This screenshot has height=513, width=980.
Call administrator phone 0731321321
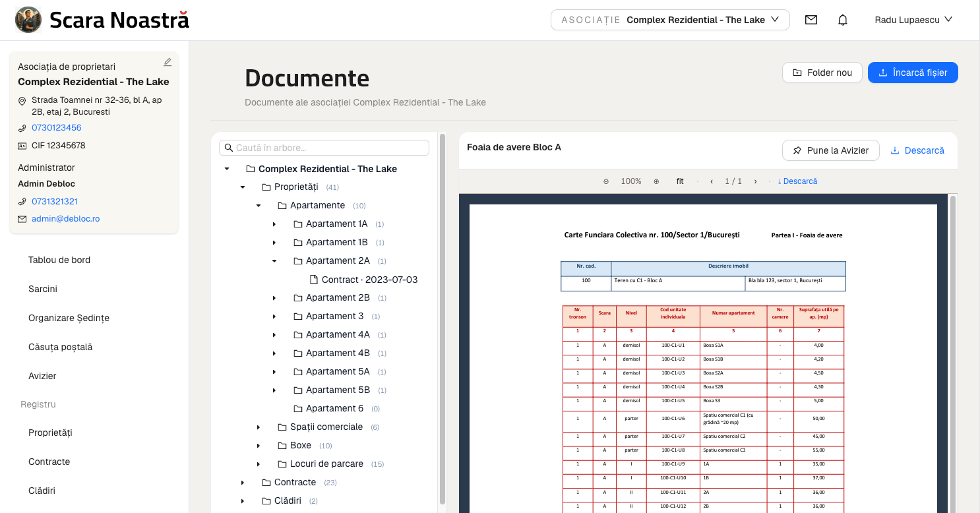pyautogui.click(x=55, y=202)
